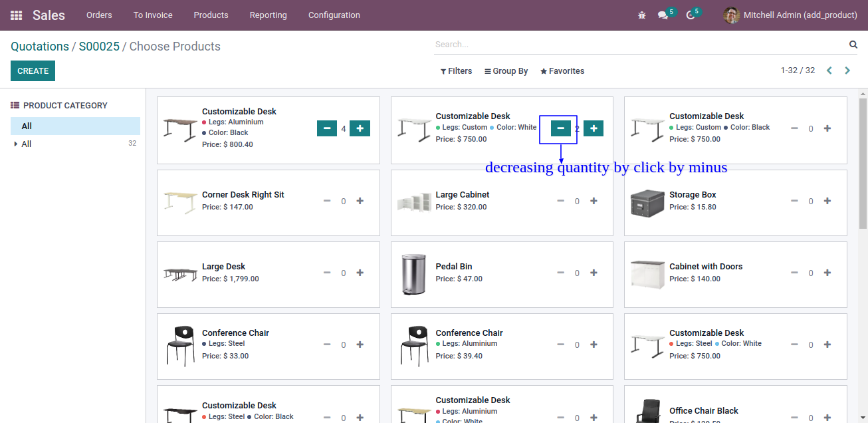Click minus for Steel Conference Chair
Image resolution: width=868 pixels, height=423 pixels.
327,345
